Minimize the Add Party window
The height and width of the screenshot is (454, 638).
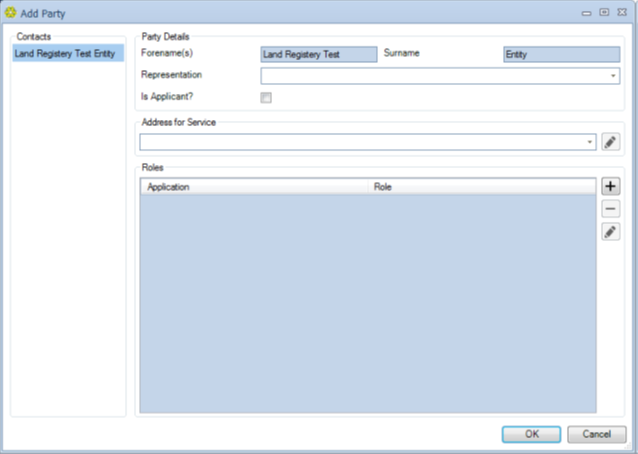tap(586, 13)
